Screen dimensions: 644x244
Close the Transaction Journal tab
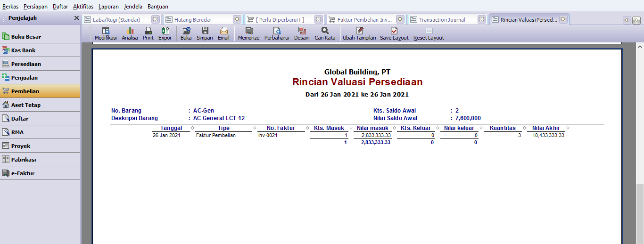pyautogui.click(x=481, y=19)
